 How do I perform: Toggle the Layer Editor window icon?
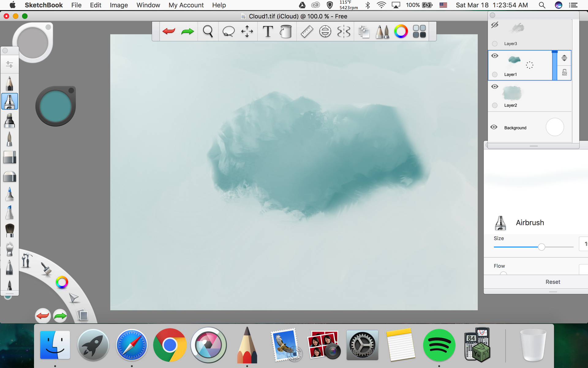(x=364, y=31)
